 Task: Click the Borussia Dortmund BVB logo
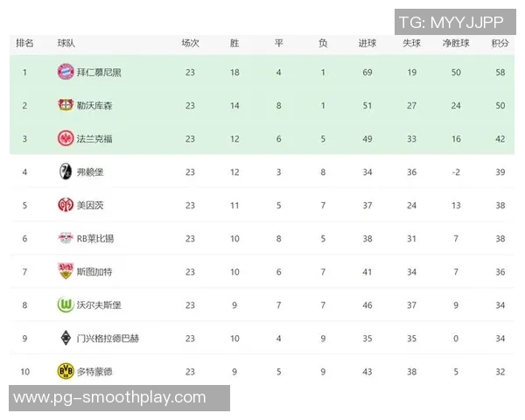pyautogui.click(x=65, y=371)
